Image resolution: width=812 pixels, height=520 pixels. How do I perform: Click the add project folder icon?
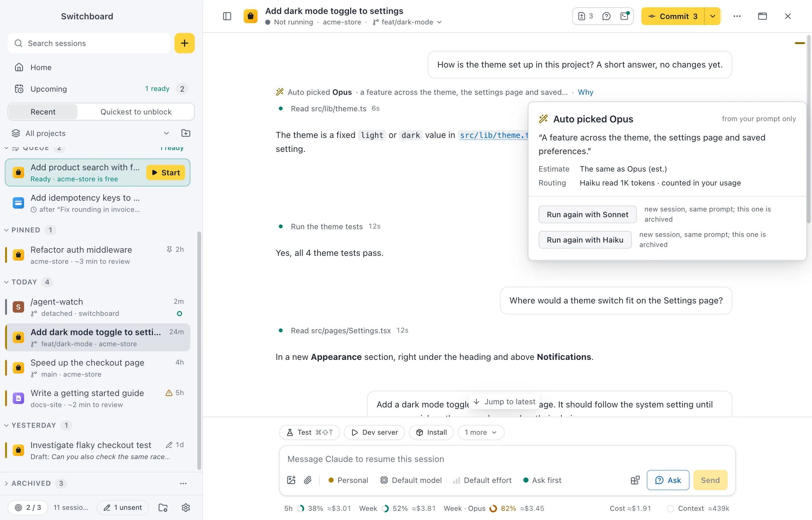pos(186,133)
